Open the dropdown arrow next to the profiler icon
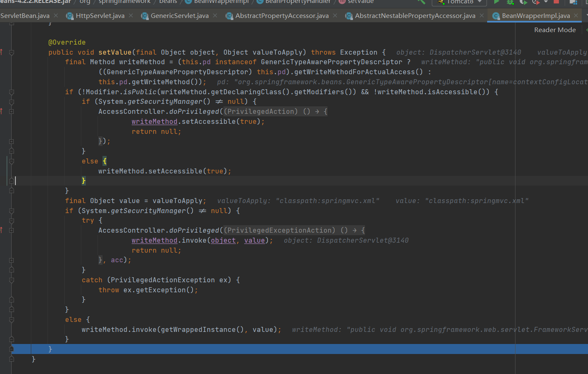 pyautogui.click(x=546, y=2)
